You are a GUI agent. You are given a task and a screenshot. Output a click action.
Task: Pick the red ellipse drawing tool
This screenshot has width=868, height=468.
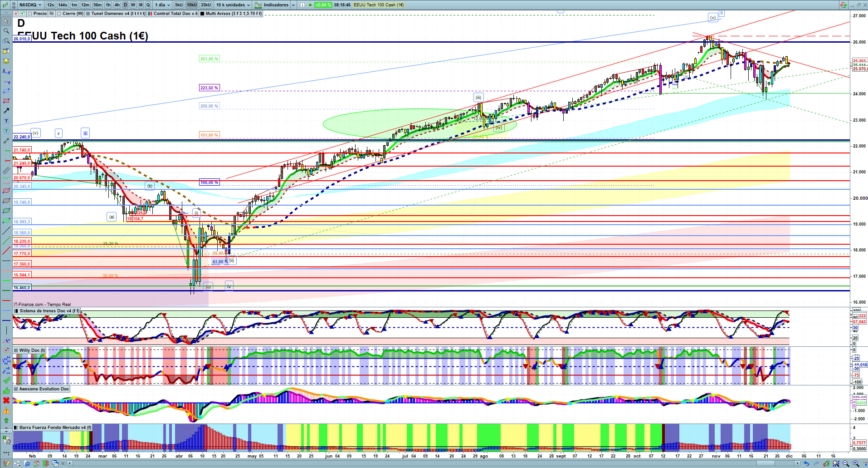6,191
